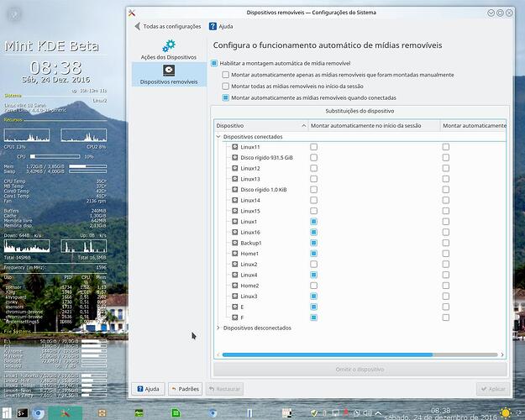Viewport: 525px width, 420px height.
Task: Uncheck session-start mount for Home1
Action: 313,254
